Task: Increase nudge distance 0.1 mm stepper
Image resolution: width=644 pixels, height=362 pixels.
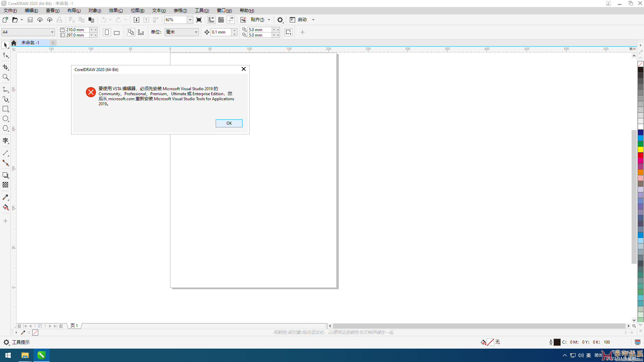Action: click(234, 30)
